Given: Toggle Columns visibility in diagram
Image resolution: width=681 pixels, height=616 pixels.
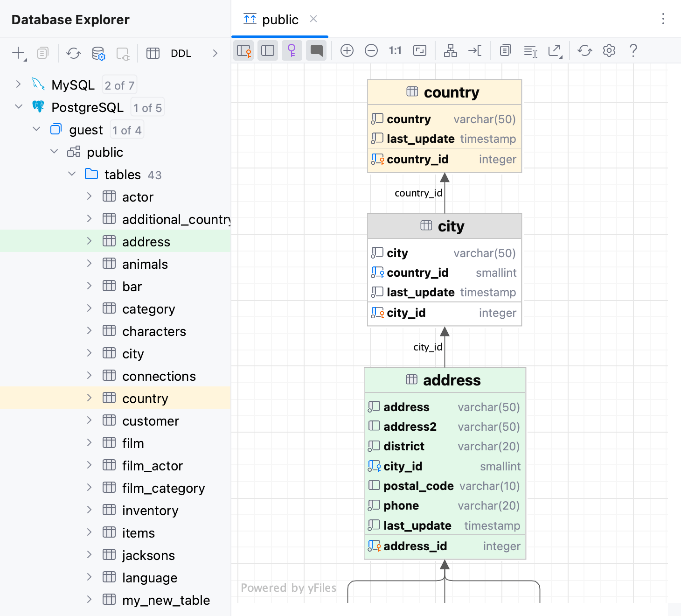Looking at the screenshot, I should click(268, 50).
